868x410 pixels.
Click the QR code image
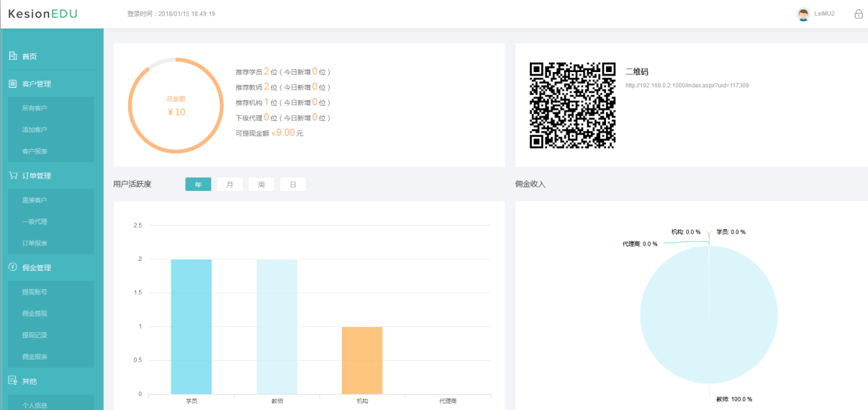pyautogui.click(x=572, y=105)
